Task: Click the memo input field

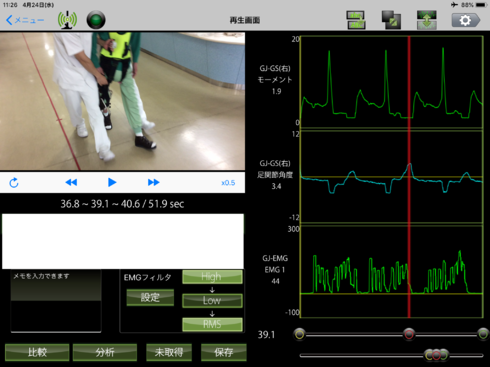Action: click(56, 301)
